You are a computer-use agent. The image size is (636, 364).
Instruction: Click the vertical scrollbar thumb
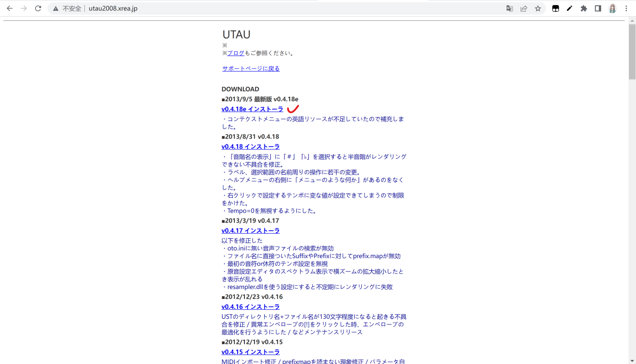tap(632, 52)
